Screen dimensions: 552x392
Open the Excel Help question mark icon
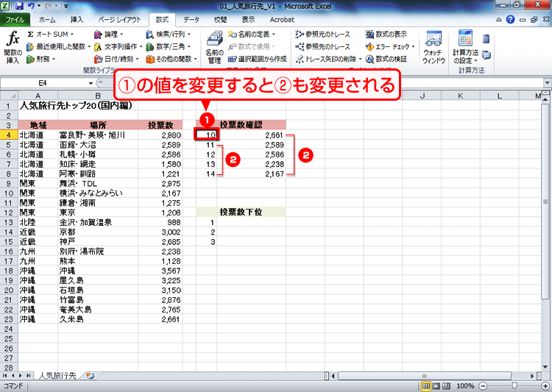point(510,20)
